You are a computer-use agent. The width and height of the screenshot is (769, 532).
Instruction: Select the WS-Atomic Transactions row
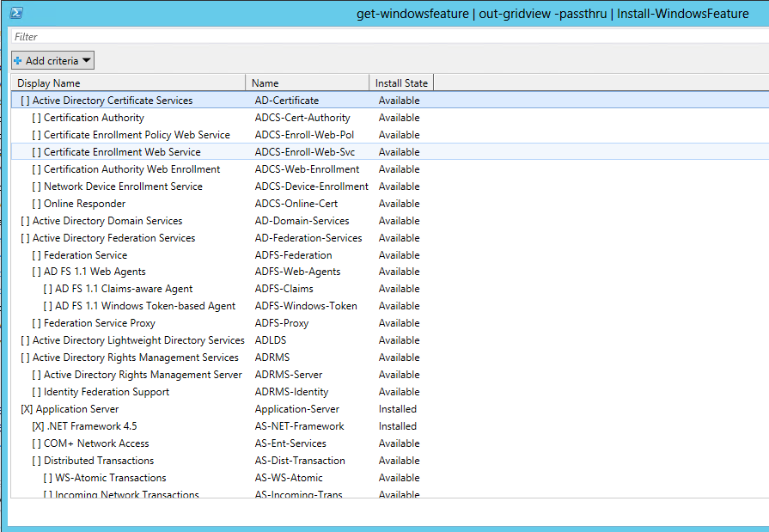110,478
